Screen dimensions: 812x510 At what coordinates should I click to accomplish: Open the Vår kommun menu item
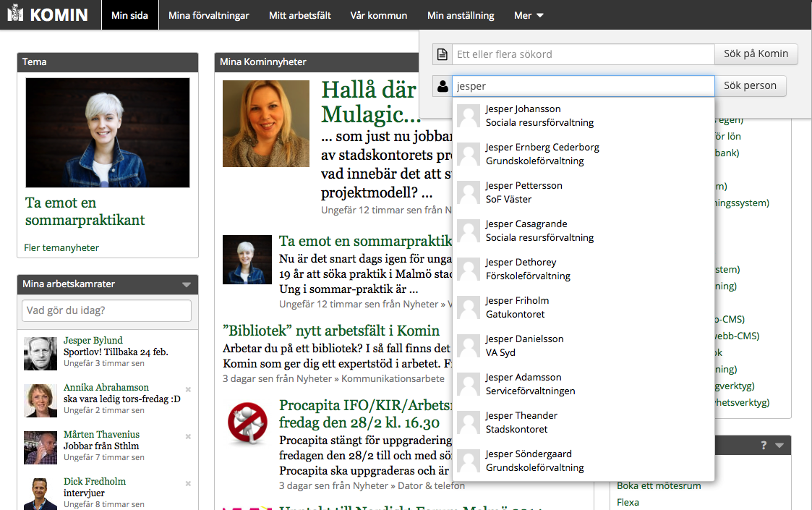click(x=378, y=15)
